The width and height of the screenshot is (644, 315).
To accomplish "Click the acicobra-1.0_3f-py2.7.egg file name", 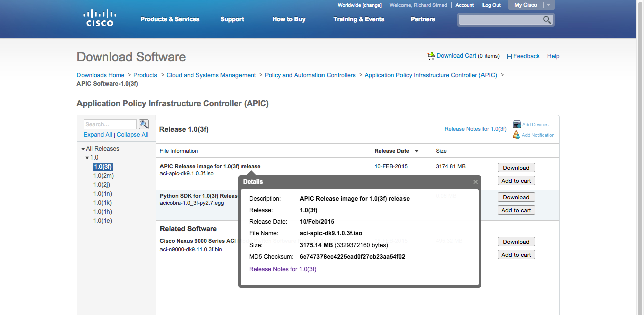I will pos(192,203).
